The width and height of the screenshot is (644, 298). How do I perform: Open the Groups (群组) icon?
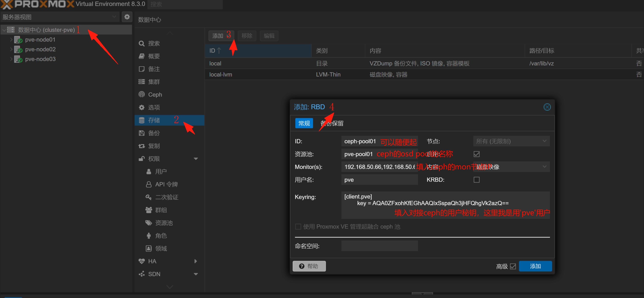[149, 210]
